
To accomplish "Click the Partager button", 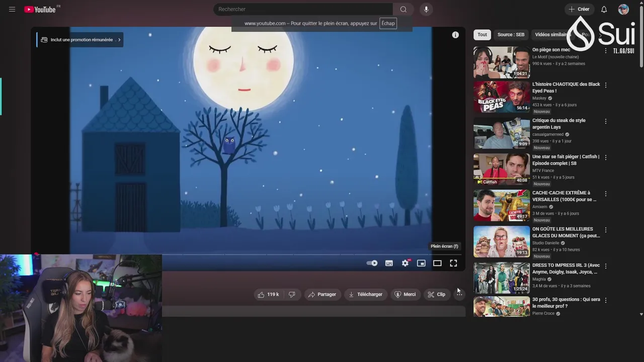I will pyautogui.click(x=322, y=295).
